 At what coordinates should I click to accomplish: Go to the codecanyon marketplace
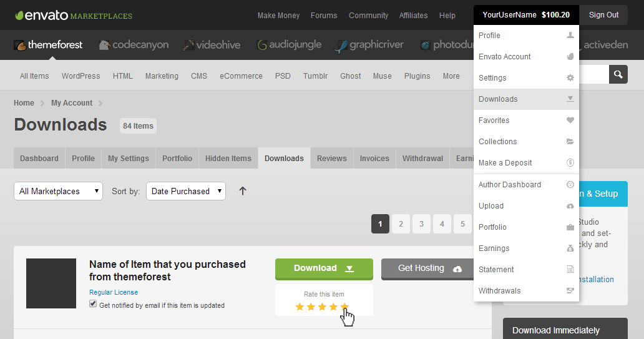[134, 45]
